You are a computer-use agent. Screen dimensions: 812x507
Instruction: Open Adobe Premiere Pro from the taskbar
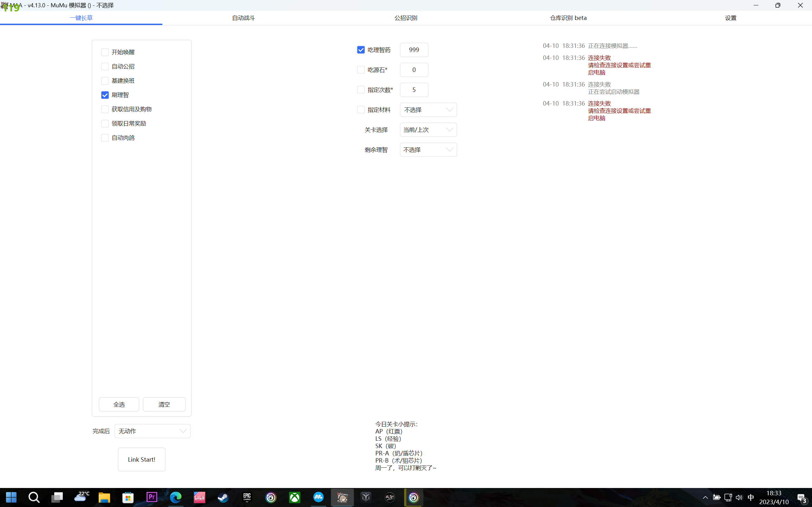[x=152, y=497]
